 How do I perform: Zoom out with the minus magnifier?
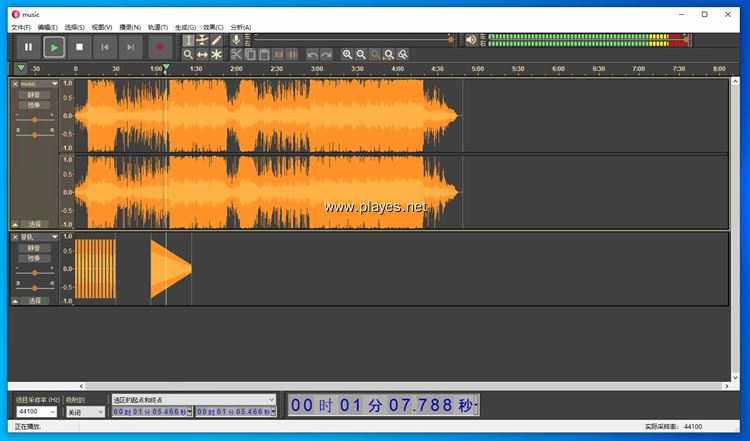coord(361,55)
